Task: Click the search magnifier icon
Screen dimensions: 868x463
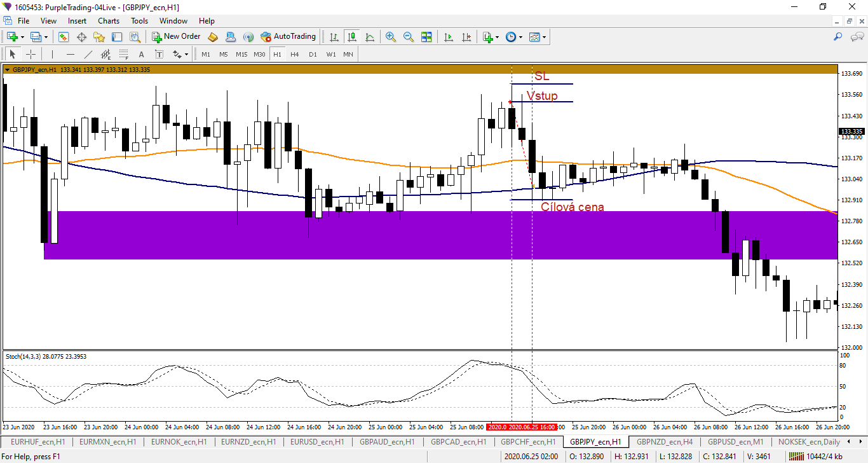Action: tap(838, 37)
